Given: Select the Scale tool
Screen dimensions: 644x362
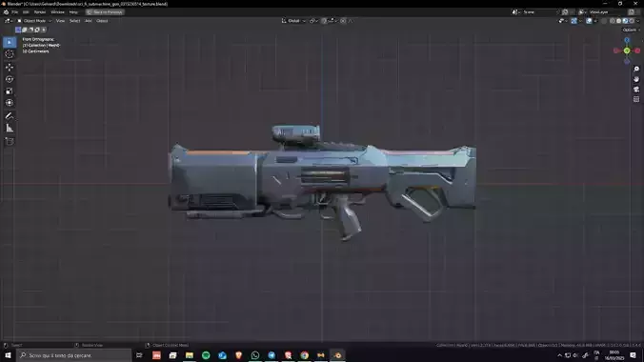Looking at the screenshot, I should pyautogui.click(x=10, y=91).
